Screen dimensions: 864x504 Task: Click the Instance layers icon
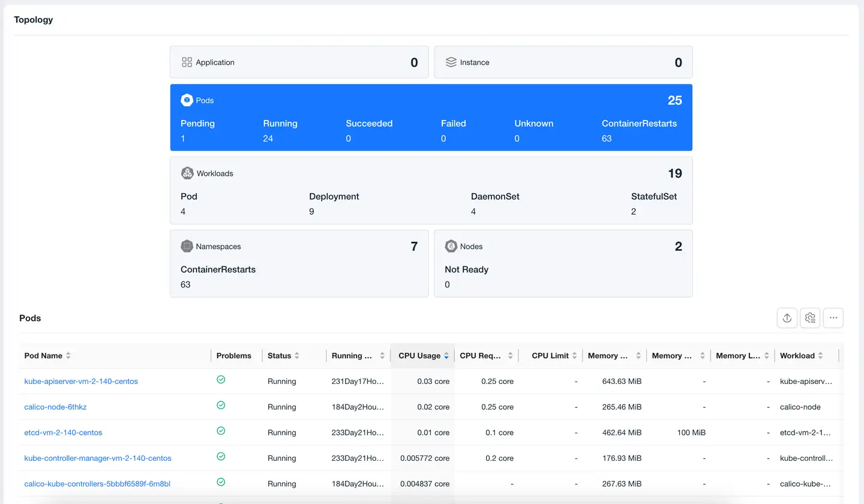point(451,62)
